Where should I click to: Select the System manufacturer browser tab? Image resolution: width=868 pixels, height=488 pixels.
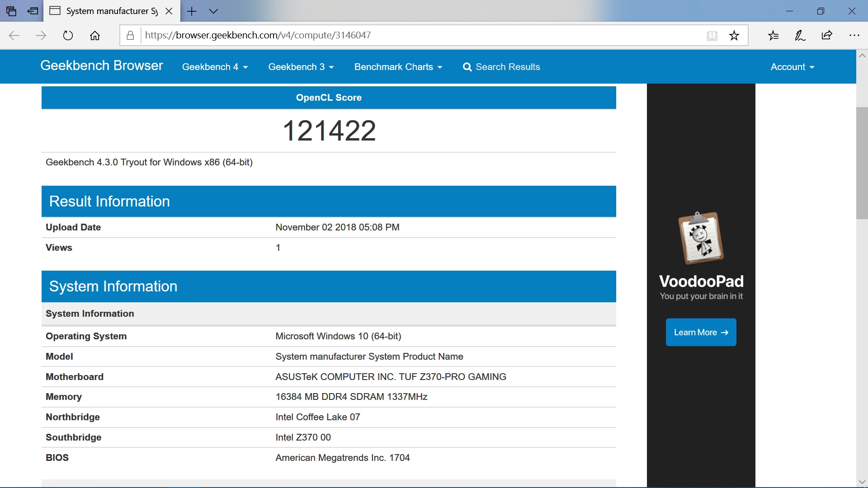click(112, 11)
